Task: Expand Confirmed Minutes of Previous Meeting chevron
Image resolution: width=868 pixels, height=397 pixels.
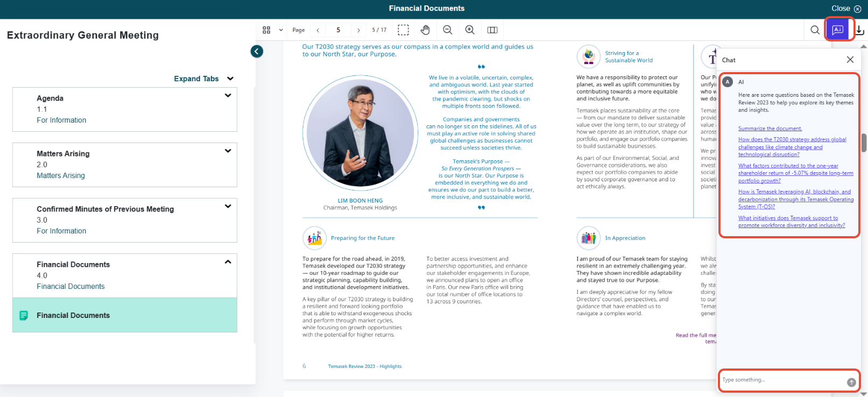Action: pyautogui.click(x=228, y=206)
